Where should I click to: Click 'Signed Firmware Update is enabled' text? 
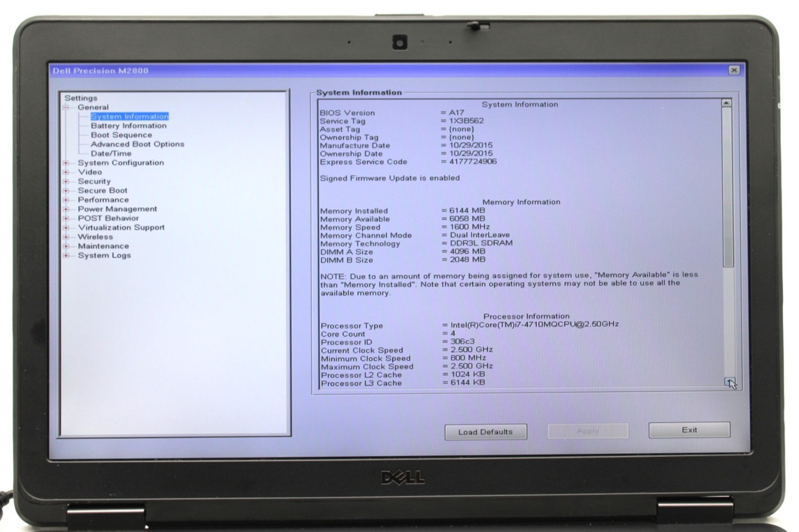tap(390, 178)
